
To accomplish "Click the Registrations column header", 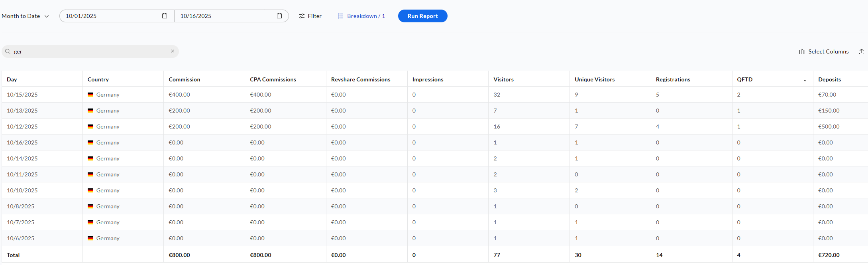I will point(673,79).
